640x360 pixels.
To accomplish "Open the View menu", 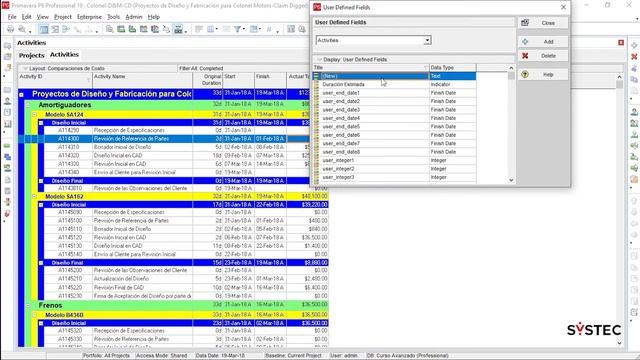I will 42,17.
